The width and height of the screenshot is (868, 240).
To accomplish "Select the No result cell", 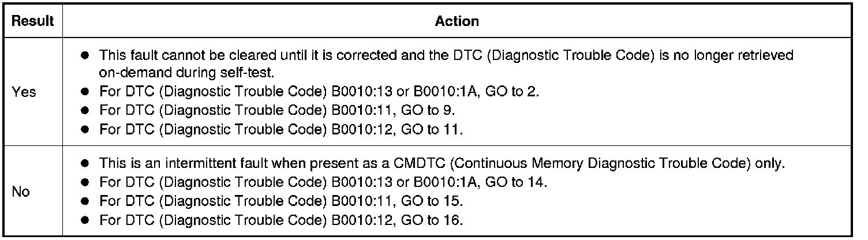I will point(21,192).
